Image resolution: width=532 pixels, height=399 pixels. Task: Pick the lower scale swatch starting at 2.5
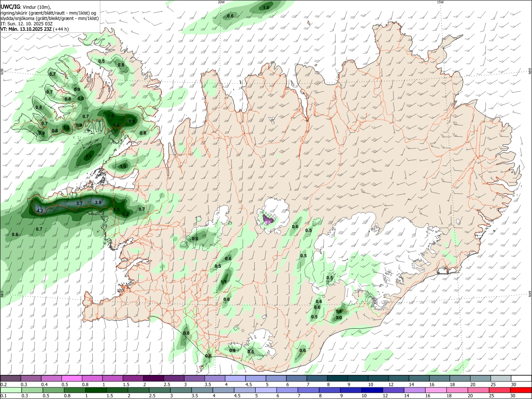(x=160, y=390)
